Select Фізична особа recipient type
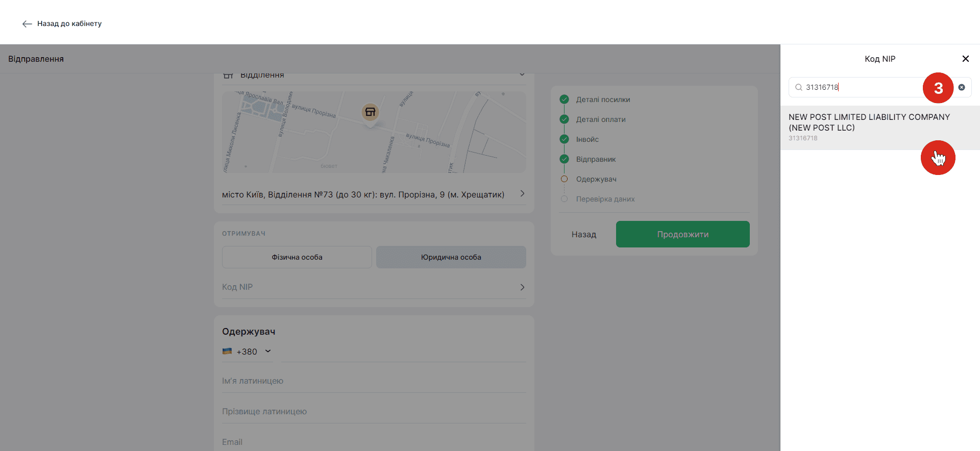980x451 pixels. (x=297, y=257)
